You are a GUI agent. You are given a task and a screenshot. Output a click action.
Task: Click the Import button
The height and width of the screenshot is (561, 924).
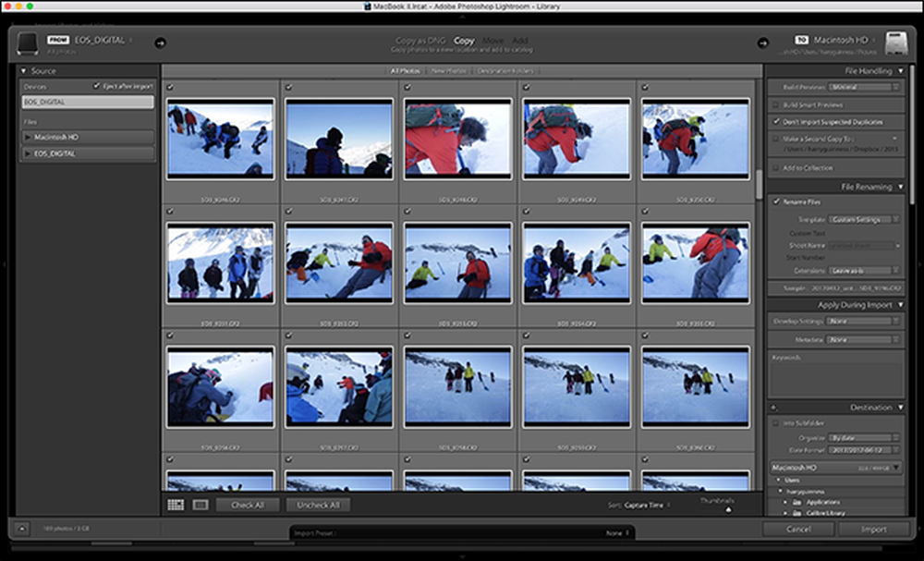tap(873, 530)
